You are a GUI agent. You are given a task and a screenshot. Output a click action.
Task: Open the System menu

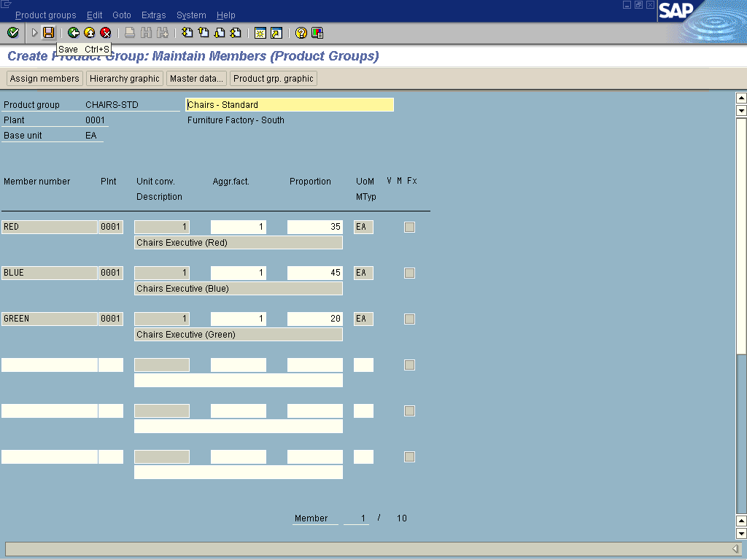coord(191,15)
